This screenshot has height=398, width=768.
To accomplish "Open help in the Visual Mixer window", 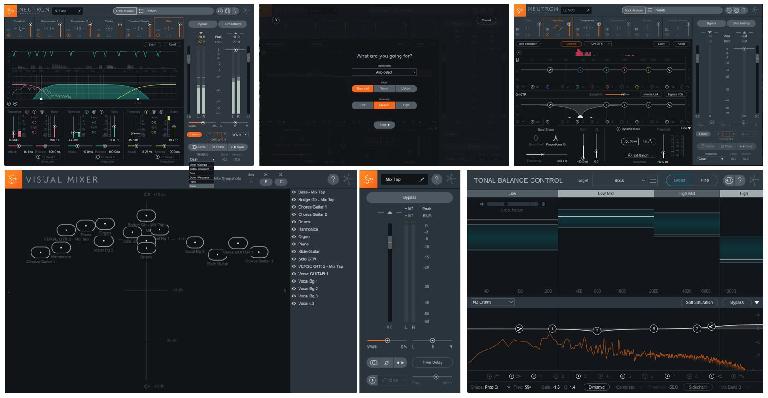I will pos(333,180).
